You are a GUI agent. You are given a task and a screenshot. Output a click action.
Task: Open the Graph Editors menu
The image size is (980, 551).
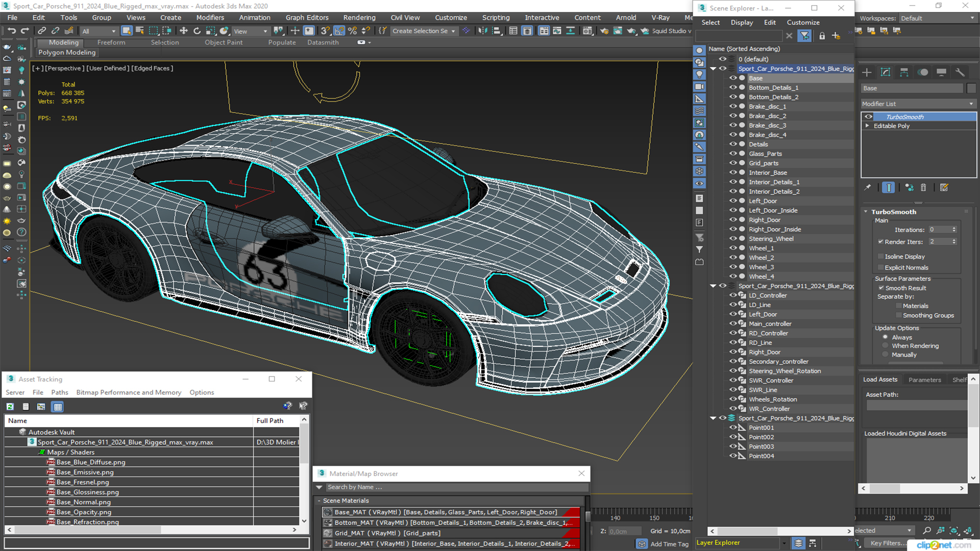[x=307, y=17]
